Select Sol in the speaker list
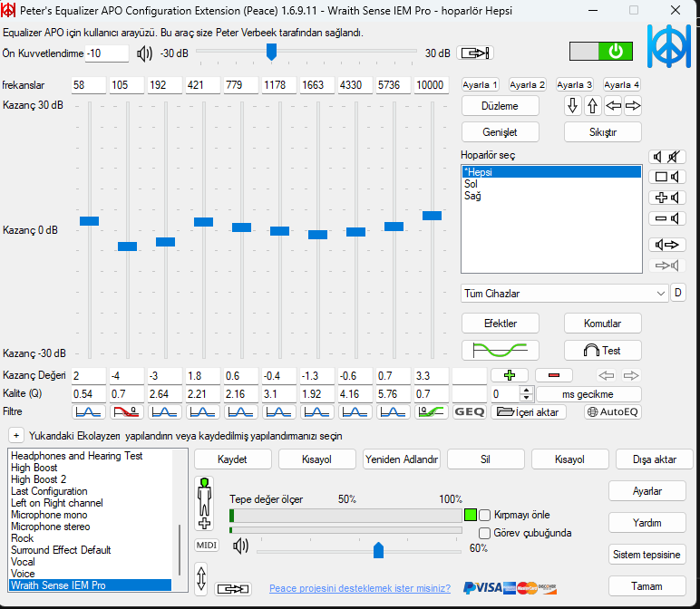The height and width of the screenshot is (609, 700). pyautogui.click(x=551, y=184)
